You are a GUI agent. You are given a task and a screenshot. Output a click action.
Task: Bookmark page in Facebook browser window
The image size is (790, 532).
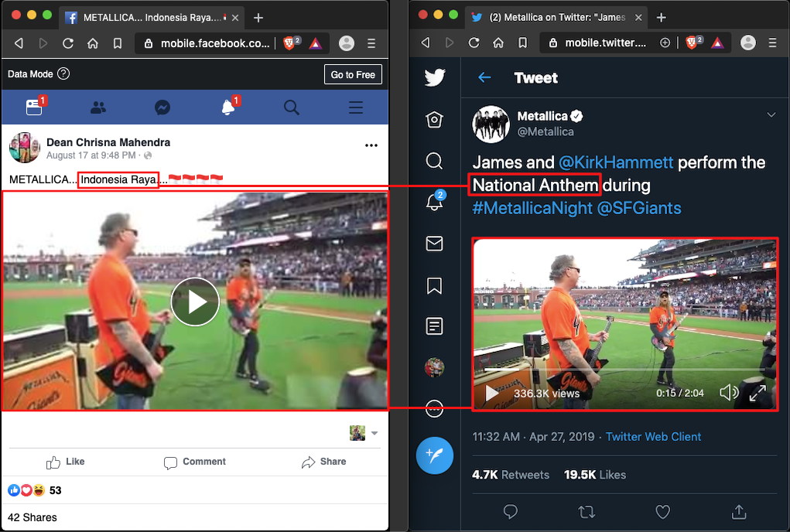pos(118,43)
